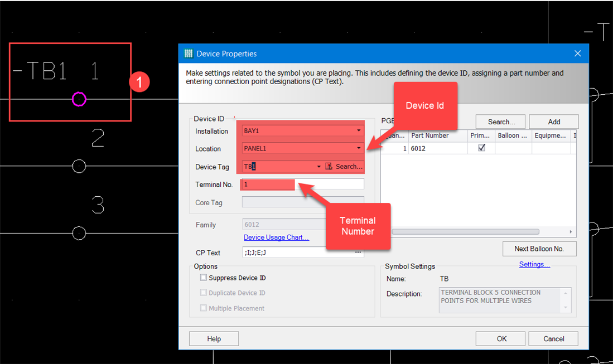Click the Settings link under Symbol Settings

534,264
